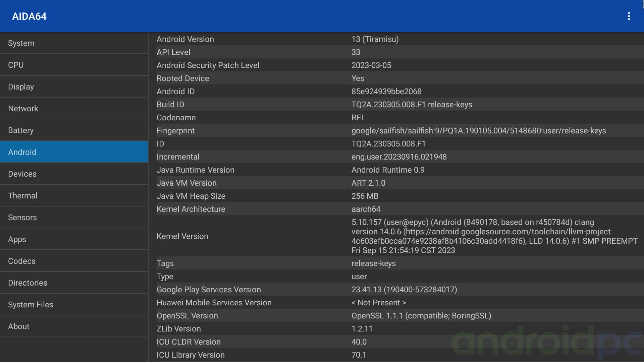The width and height of the screenshot is (644, 362).
Task: Go to the Apps section
Action: point(74,239)
